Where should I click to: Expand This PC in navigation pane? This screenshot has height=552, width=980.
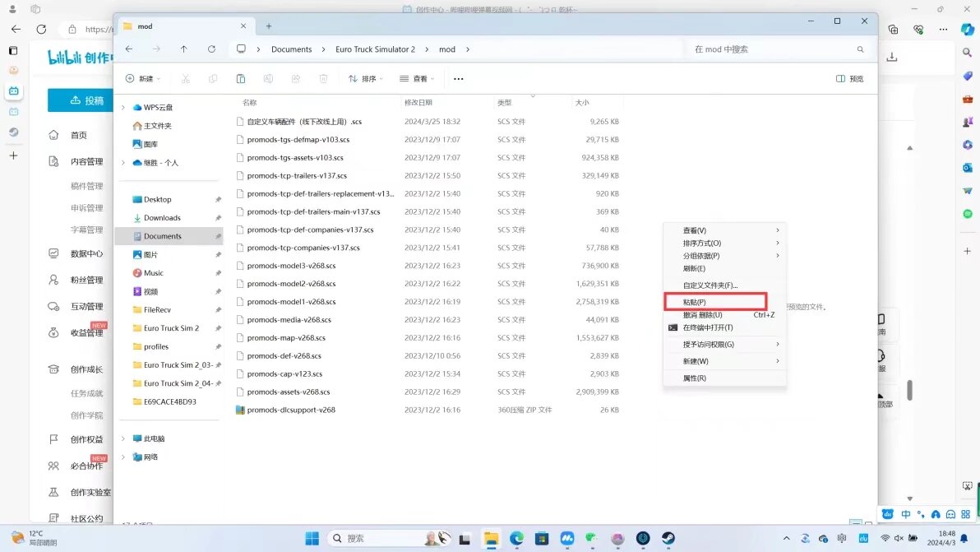tap(123, 438)
